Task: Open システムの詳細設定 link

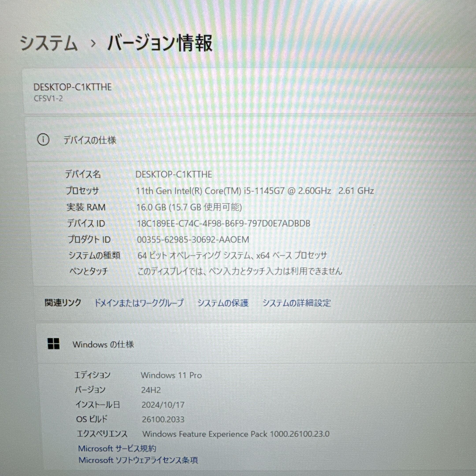Action: pos(297,303)
